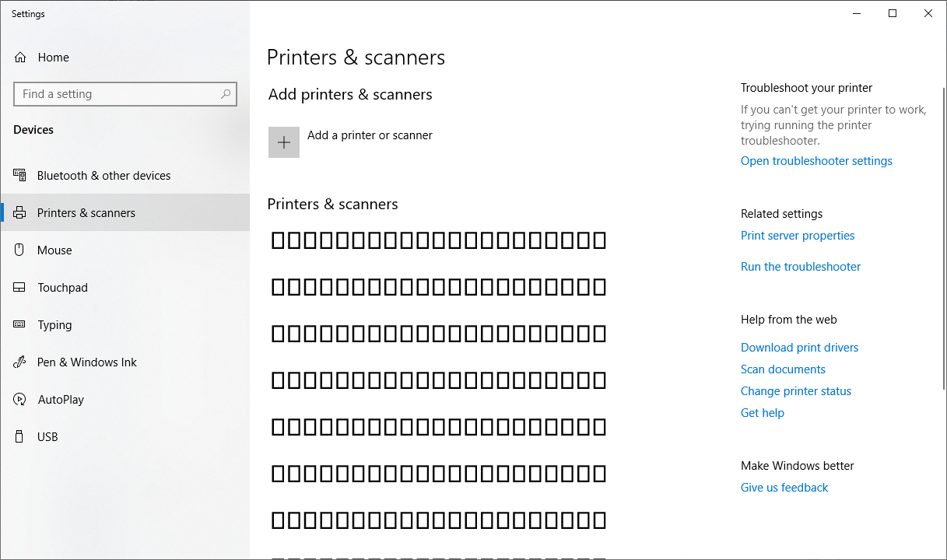The width and height of the screenshot is (947, 560).
Task: Type in the Find a setting field
Action: pos(117,94)
